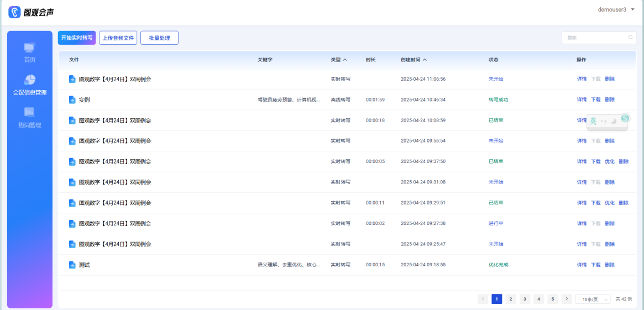Go to page 3
This screenshot has width=644, height=310.
[x=525, y=299]
